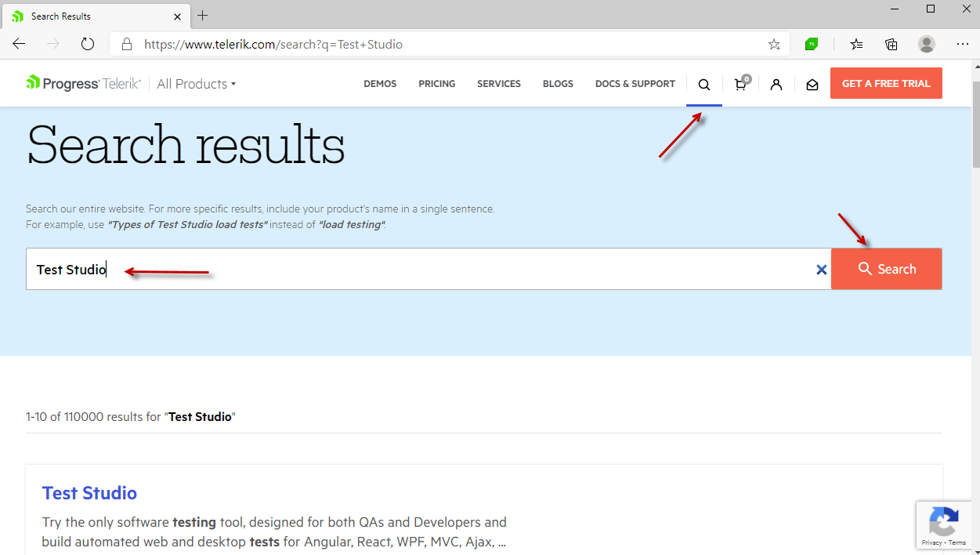Image resolution: width=980 pixels, height=555 pixels.
Task: Click the GET A FREE TRIAL button
Action: (886, 83)
